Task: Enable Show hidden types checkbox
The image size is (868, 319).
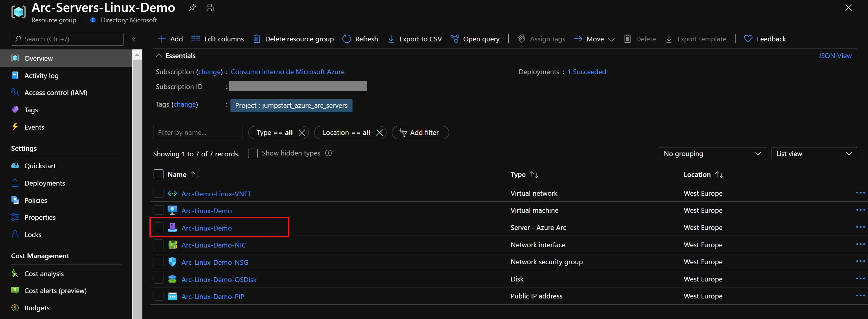Action: [x=253, y=153]
